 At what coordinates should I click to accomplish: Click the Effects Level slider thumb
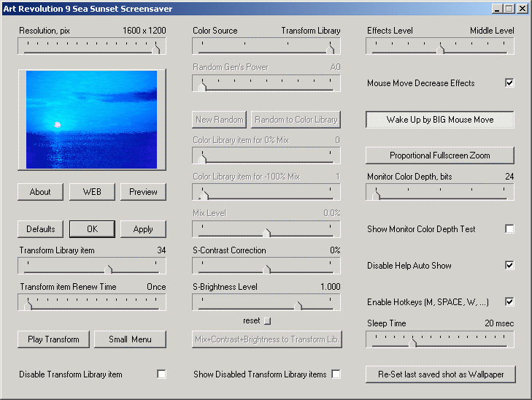coord(440,48)
